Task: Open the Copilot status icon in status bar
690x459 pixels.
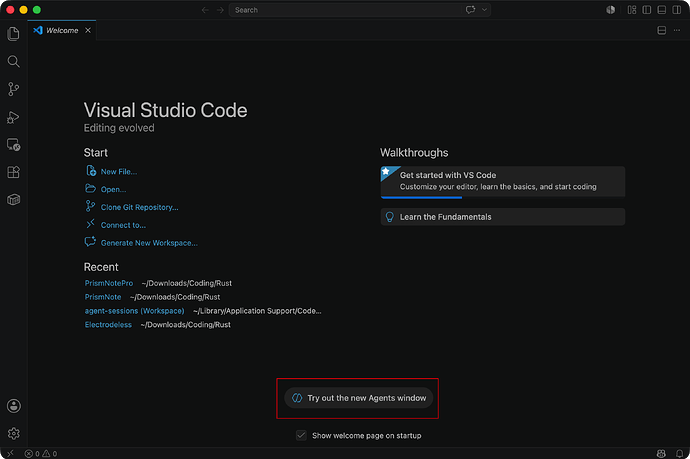Action: [661, 453]
